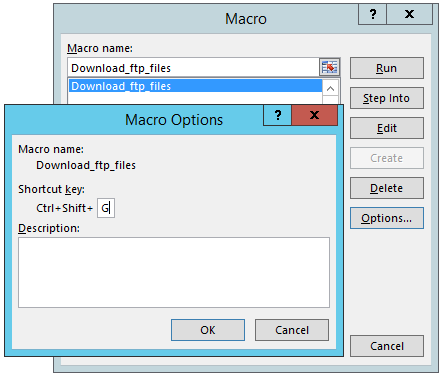Focus the shortcut key letter field
The height and width of the screenshot is (377, 444).
click(106, 208)
